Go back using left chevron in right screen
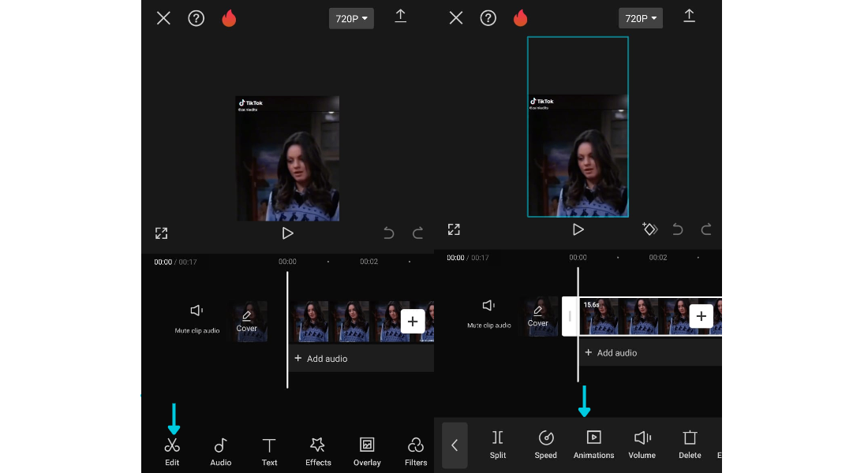Viewport: 868px width, 473px height. tap(455, 445)
